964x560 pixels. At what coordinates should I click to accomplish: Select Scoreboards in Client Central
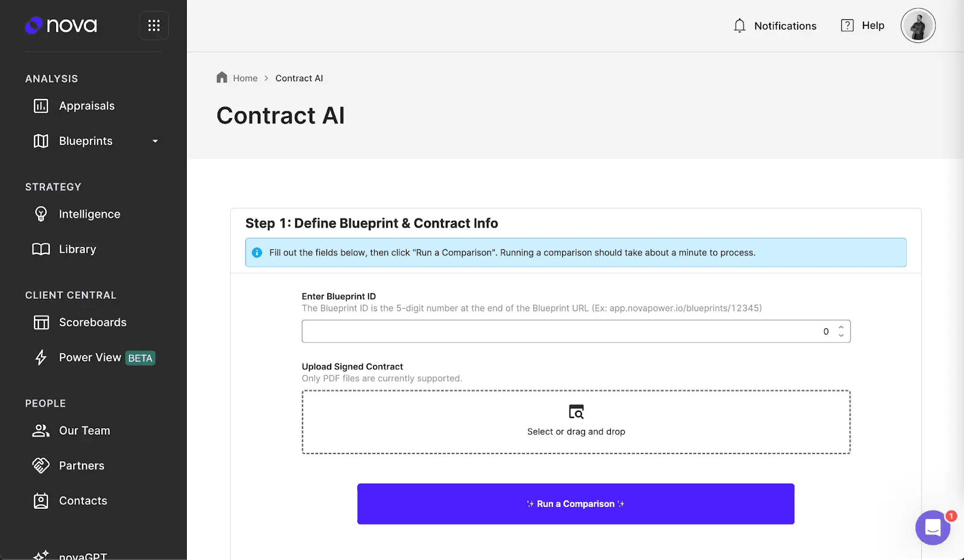[x=92, y=322]
